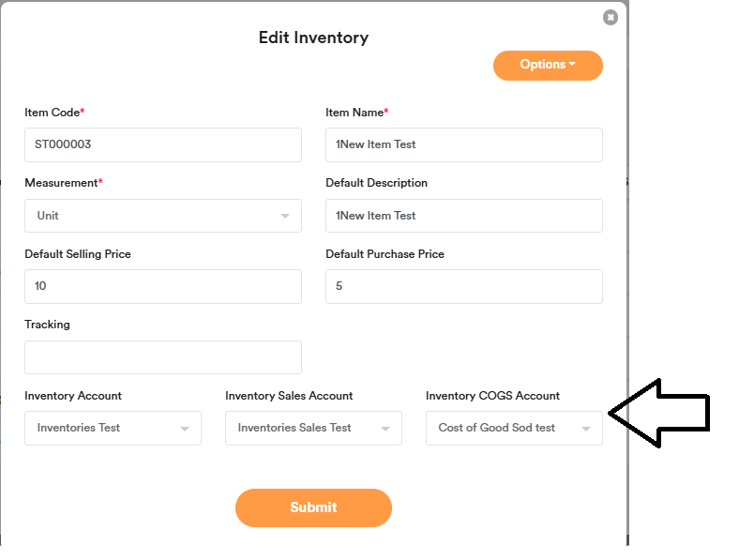Screen dimensions: 739x560
Task: Click the Edit Inventory heading
Action: click(313, 38)
